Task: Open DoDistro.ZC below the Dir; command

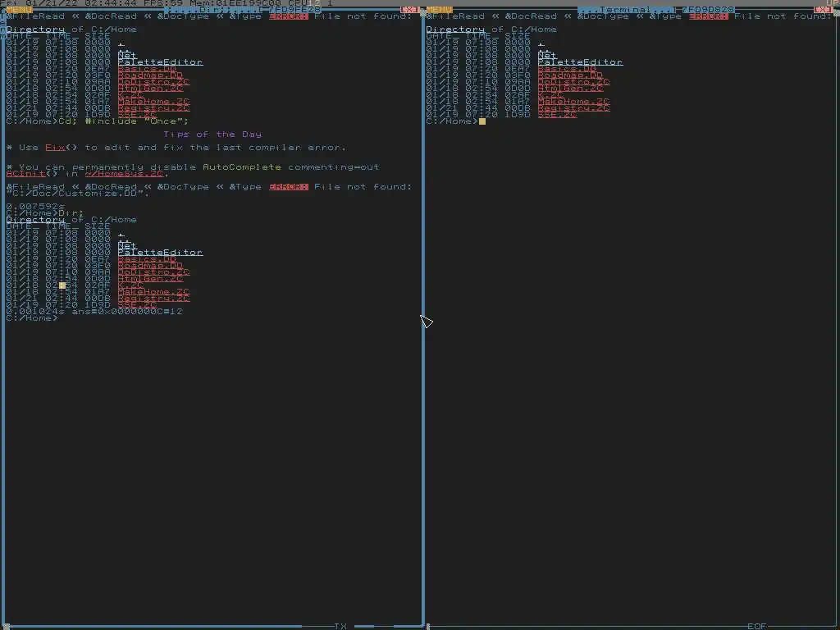Action: point(153,272)
